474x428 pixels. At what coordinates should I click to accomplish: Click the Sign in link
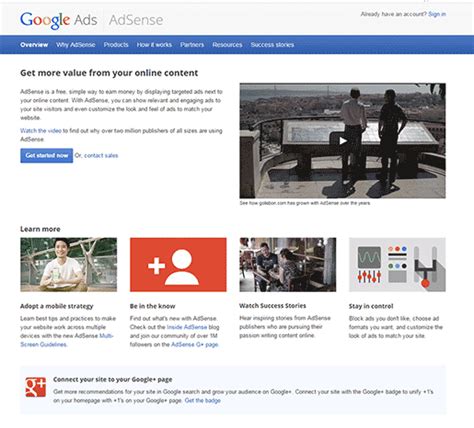tap(437, 14)
